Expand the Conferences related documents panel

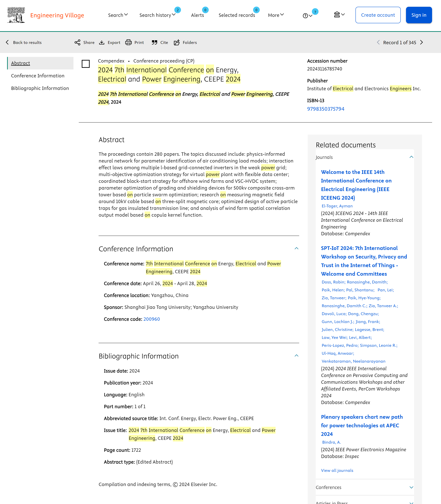pyautogui.click(x=365, y=487)
